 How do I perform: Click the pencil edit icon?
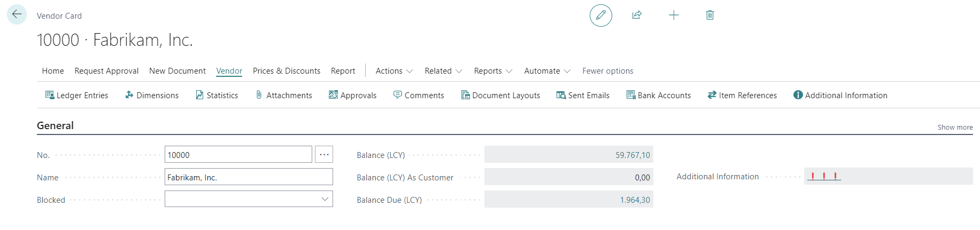coord(600,15)
